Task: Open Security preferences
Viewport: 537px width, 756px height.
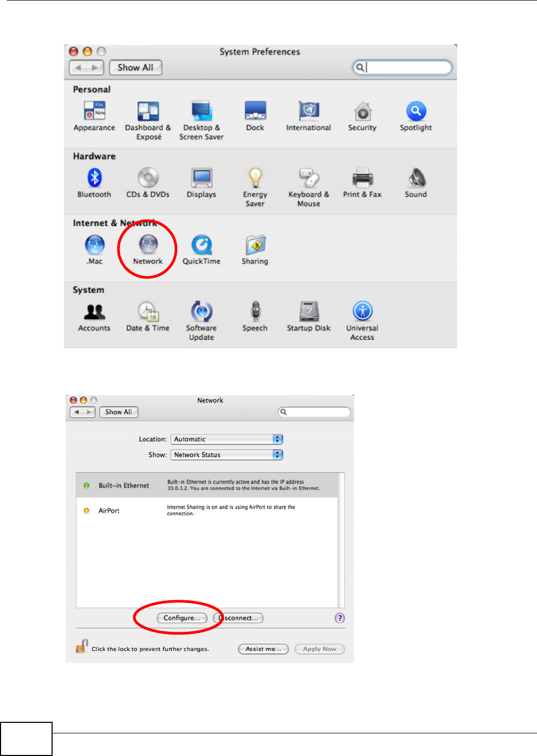Action: pos(362,116)
